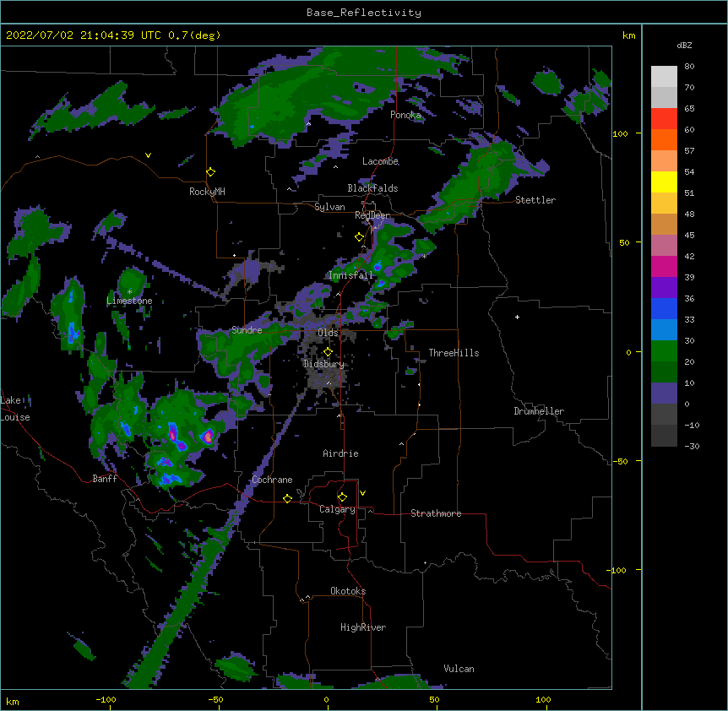Click the Ponoka town label
This screenshot has height=711, width=728.
pos(405,115)
